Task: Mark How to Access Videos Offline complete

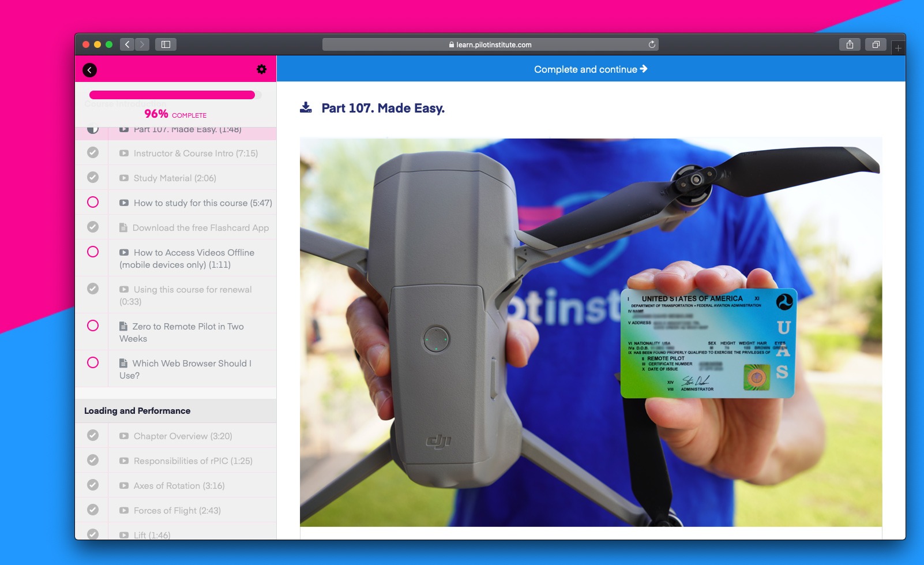Action: coord(93,252)
